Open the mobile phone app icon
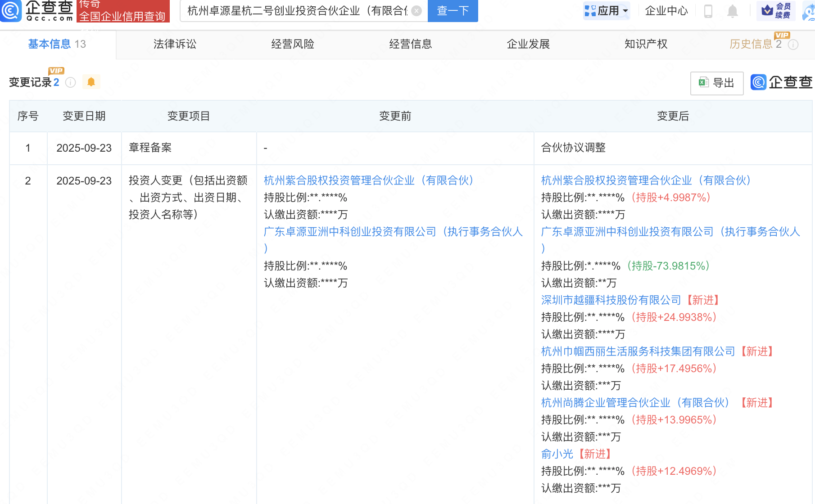The image size is (815, 504). tap(708, 11)
